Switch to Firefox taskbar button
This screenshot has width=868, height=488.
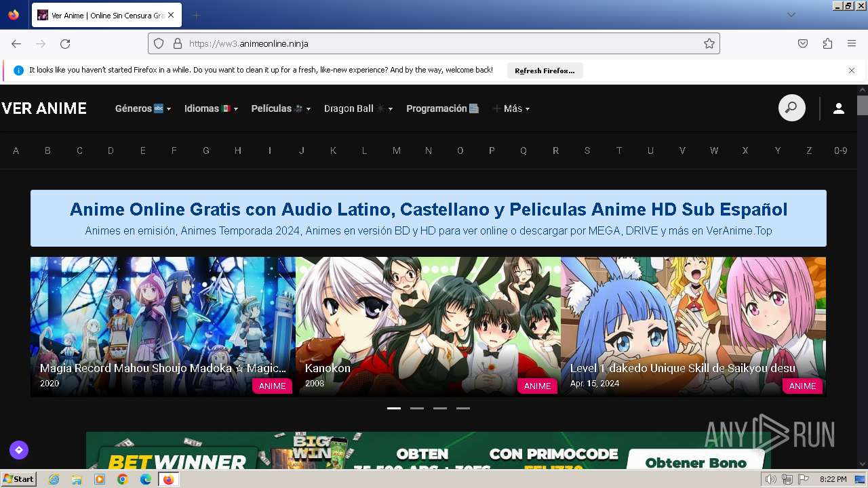tap(168, 479)
